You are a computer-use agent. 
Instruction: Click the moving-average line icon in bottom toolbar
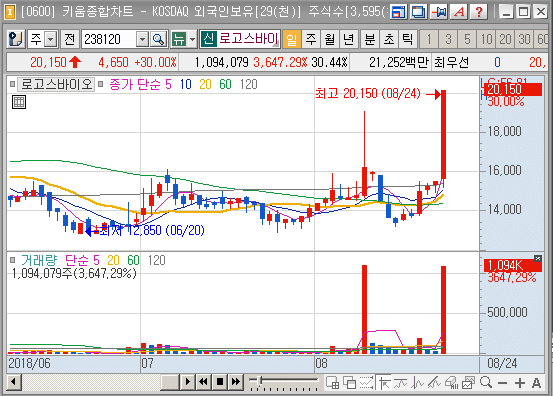pyautogui.click(x=401, y=382)
